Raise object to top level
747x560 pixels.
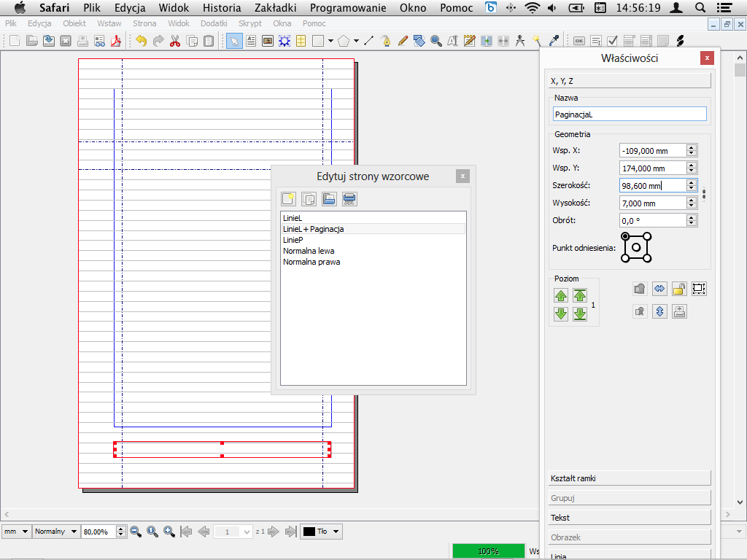coord(580,295)
